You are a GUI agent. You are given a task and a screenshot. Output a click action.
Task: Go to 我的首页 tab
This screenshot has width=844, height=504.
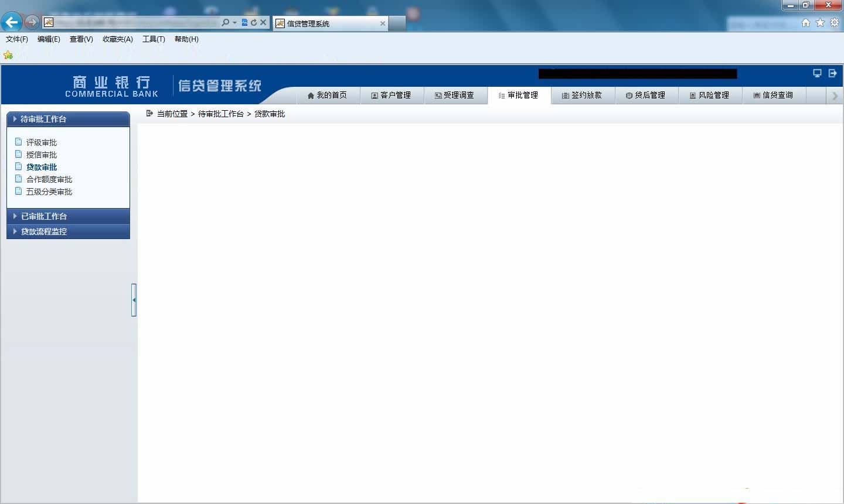(x=327, y=95)
